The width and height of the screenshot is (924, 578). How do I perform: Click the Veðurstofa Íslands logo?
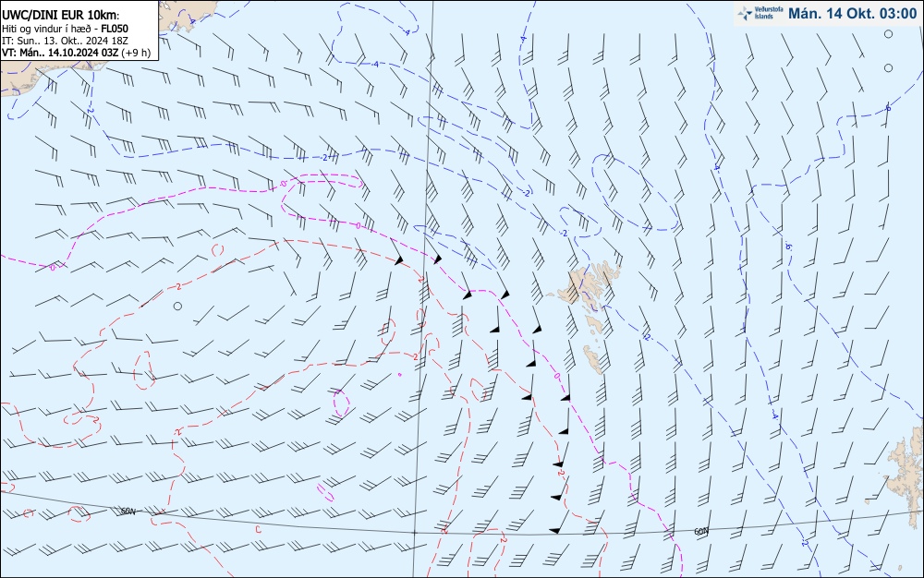(760, 14)
